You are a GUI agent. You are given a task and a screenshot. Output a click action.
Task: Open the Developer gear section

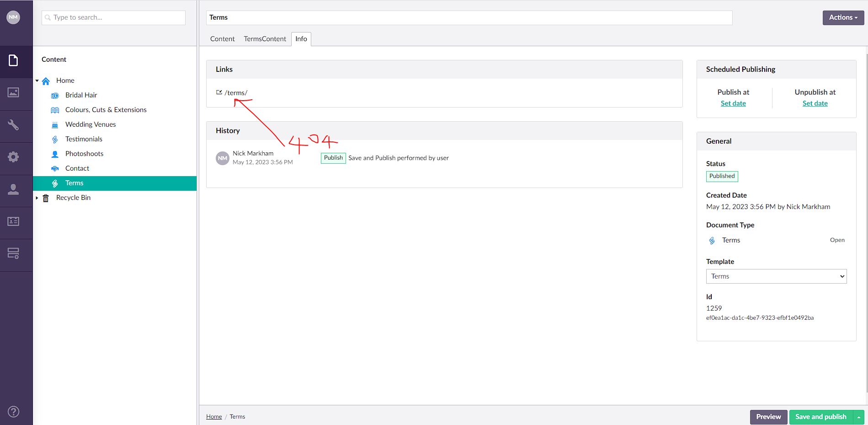[13, 157]
